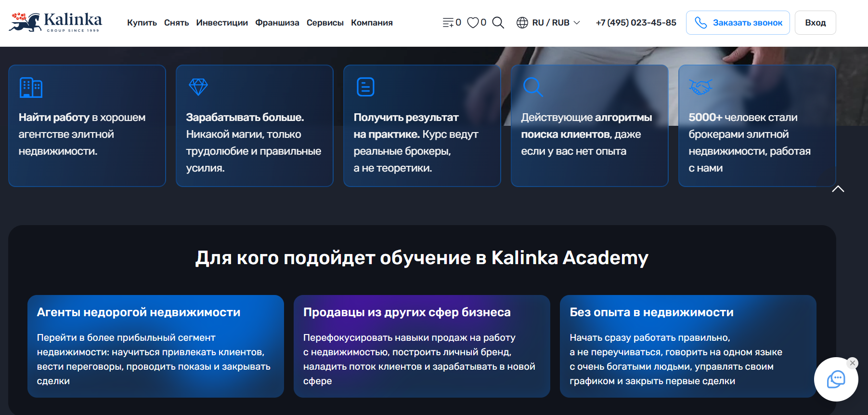
Task: Select the Без опыта в недвижимости card
Action: 688,346
